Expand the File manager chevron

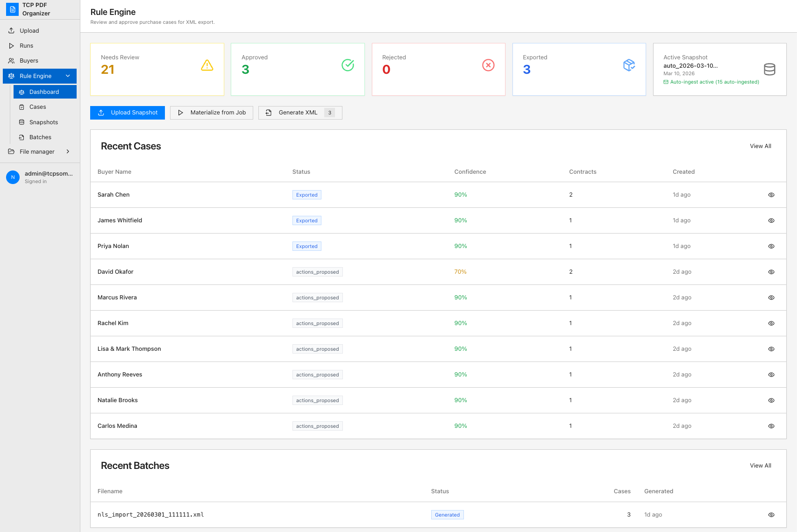tap(68, 152)
